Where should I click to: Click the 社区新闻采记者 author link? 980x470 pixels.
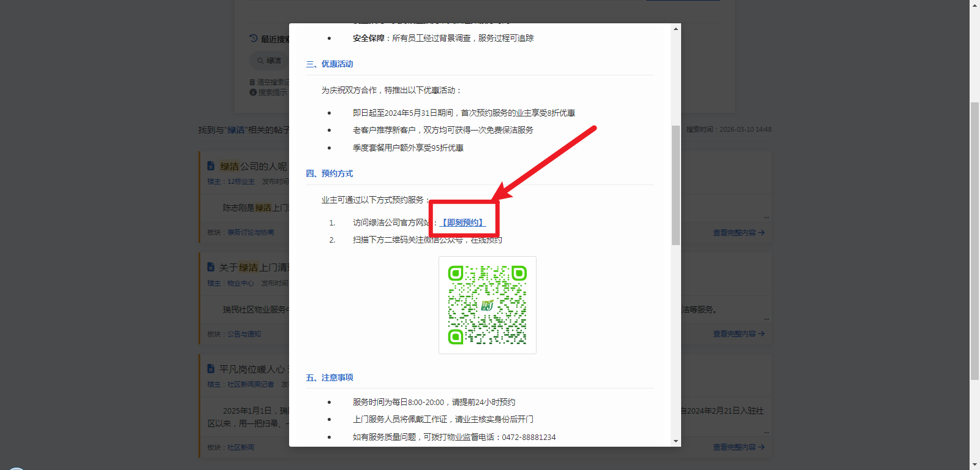251,385
